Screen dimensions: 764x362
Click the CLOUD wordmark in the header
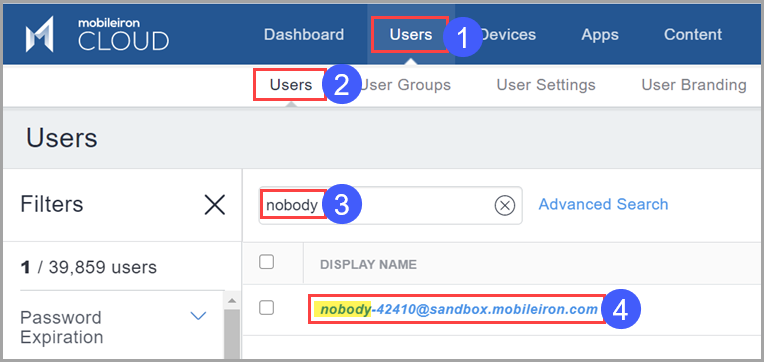(x=123, y=41)
